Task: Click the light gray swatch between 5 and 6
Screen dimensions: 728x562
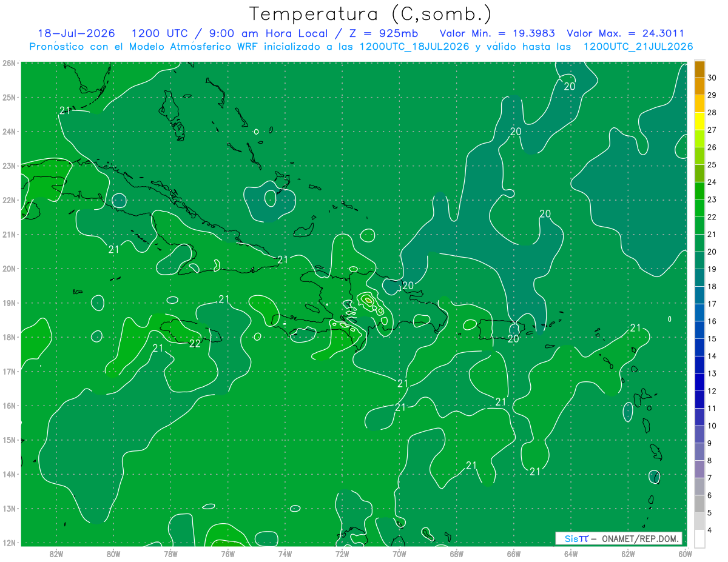Action: pos(699,504)
